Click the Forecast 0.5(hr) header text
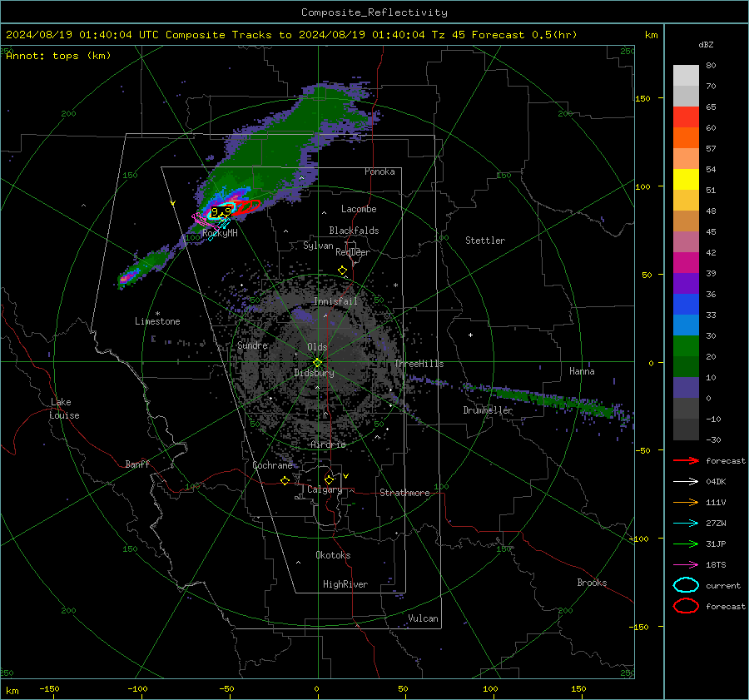The image size is (749, 700). [x=524, y=35]
